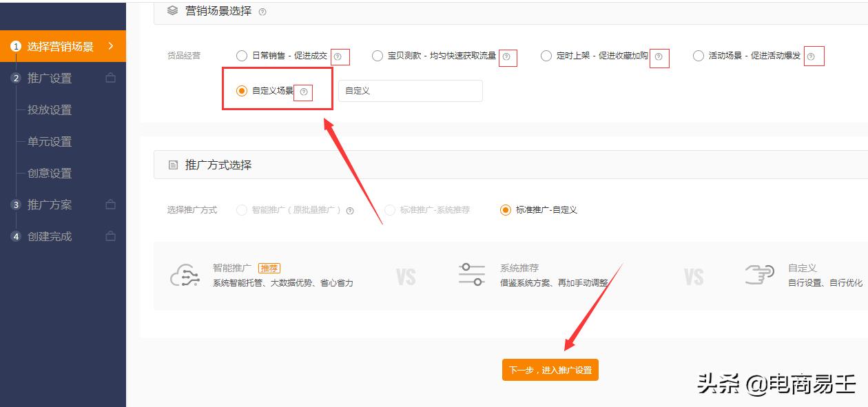Click the lock icon next to 创建完成
The height and width of the screenshot is (407, 868).
click(110, 236)
